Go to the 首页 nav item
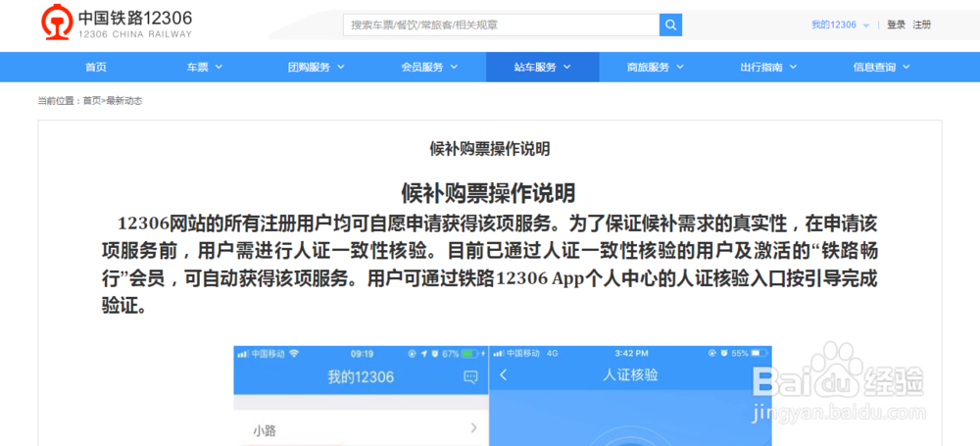Viewport: 980px width, 446px height. pos(96,67)
